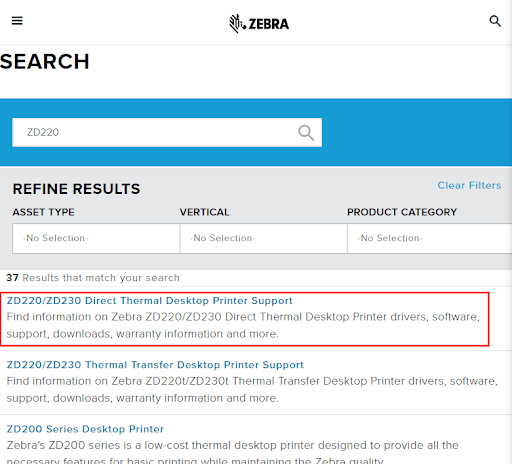Click the SEARCH page heading
Viewport: 512px width, 464px height.
click(45, 62)
